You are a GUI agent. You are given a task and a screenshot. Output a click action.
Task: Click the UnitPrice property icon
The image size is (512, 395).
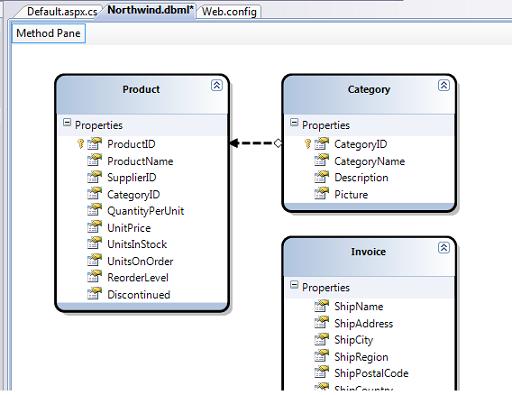(94, 226)
